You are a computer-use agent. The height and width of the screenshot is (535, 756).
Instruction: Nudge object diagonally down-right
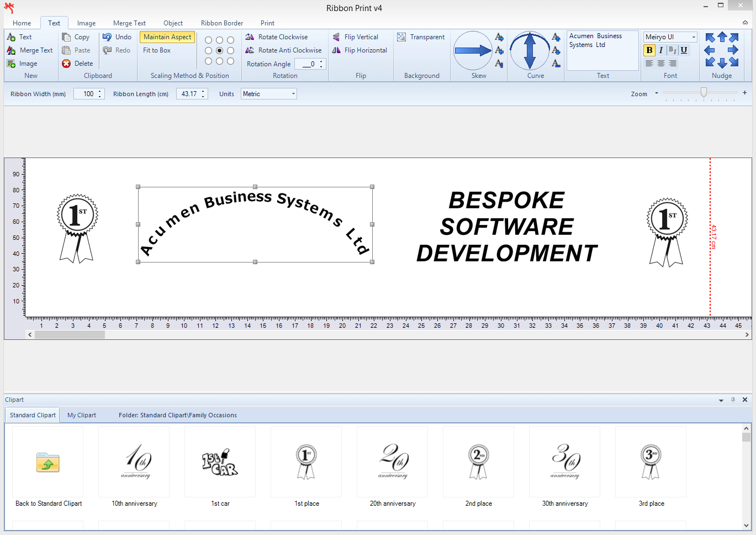733,62
